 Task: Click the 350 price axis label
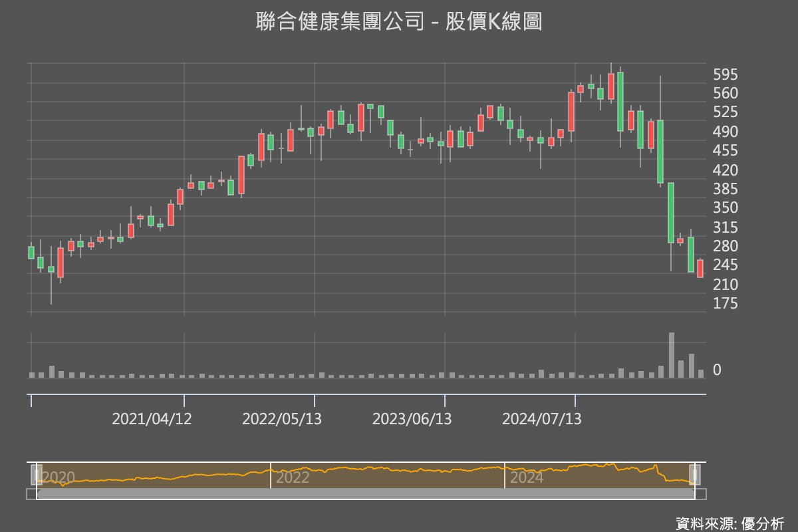coord(726,208)
